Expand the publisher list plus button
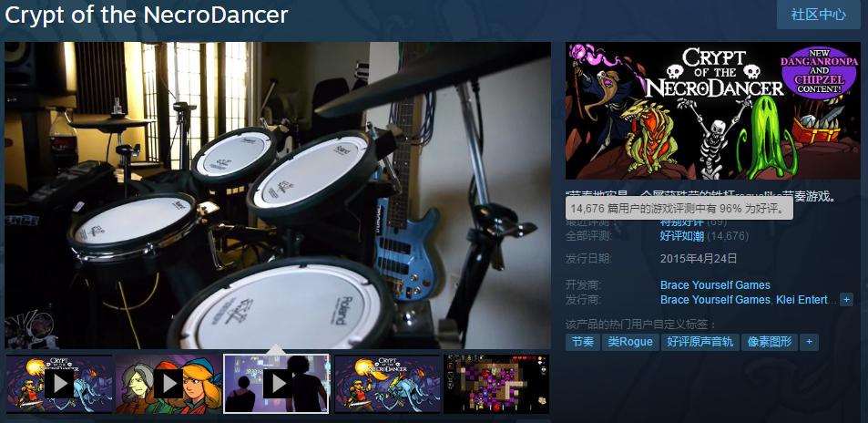 [846, 299]
